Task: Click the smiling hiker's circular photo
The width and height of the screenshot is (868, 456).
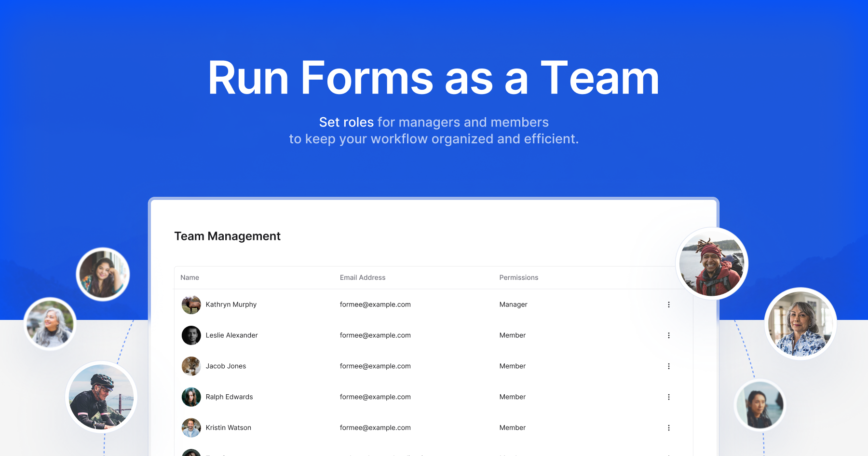Action: click(x=712, y=263)
